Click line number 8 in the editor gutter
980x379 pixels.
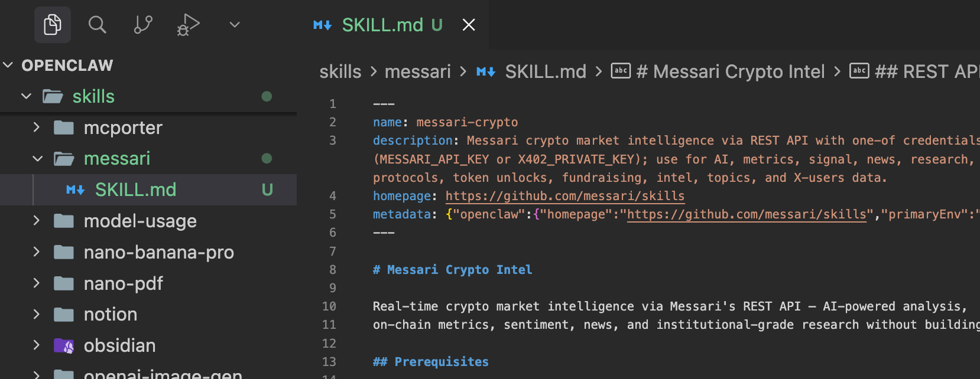coord(332,269)
